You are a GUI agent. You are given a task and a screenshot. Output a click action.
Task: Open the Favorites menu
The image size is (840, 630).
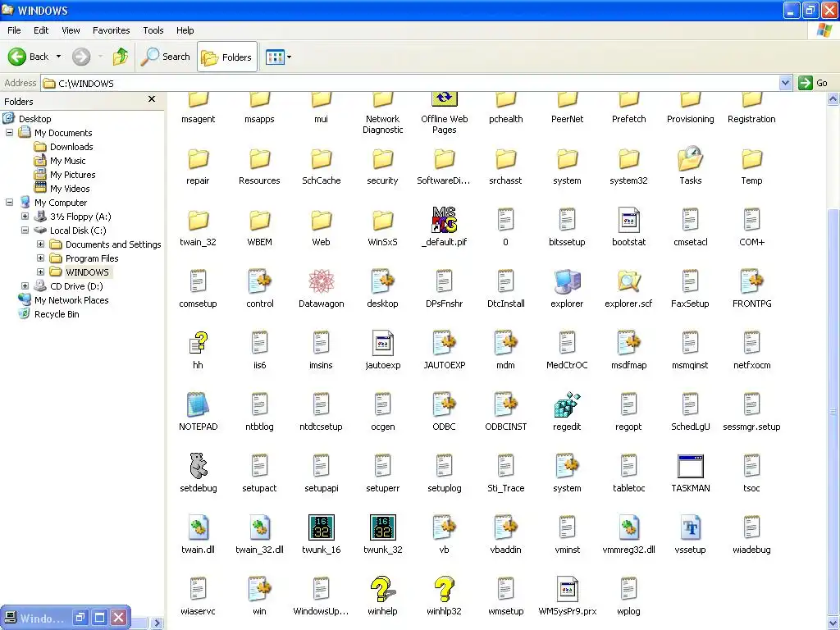click(x=112, y=30)
